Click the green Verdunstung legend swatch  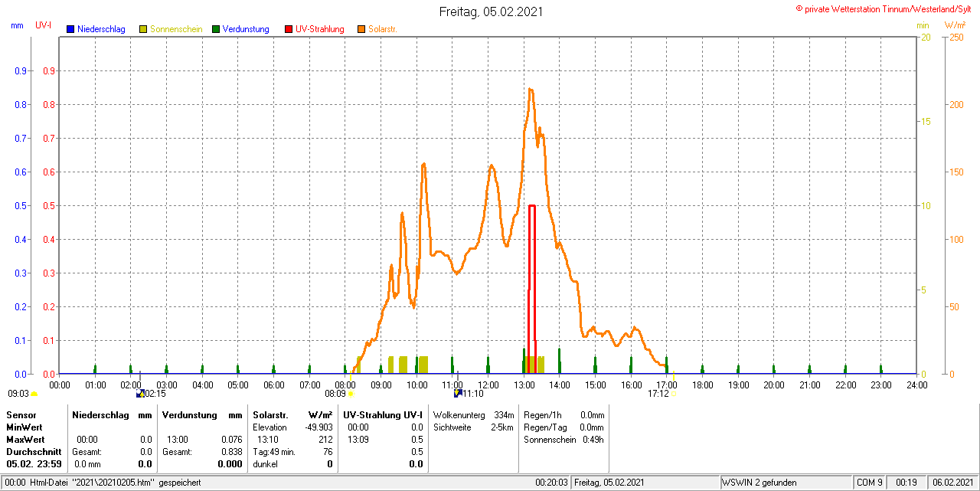[x=216, y=29]
